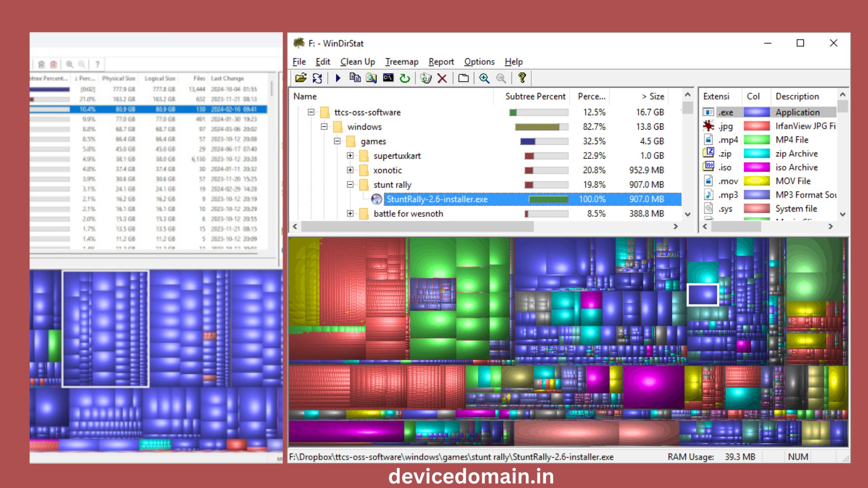Sort by the Subtree Percent column header
Viewport: 868px width, 488px height.
[535, 96]
